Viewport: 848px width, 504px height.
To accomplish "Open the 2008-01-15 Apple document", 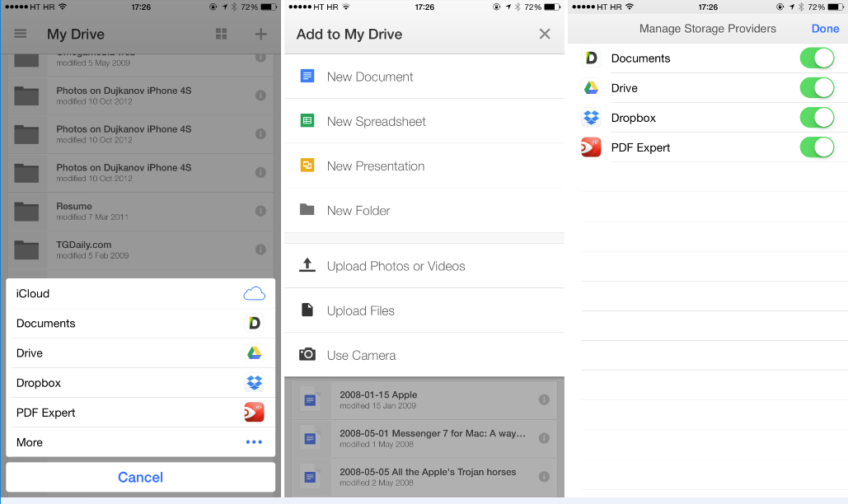I will tap(424, 399).
